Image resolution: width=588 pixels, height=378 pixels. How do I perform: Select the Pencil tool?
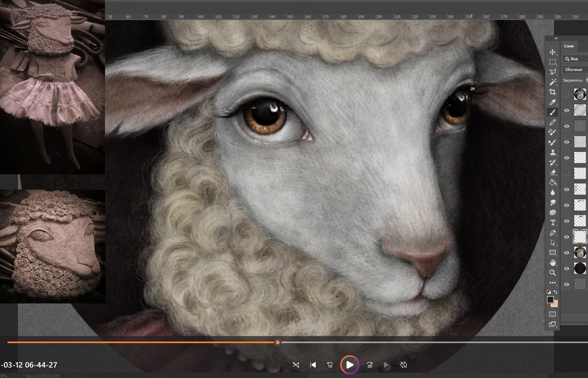click(553, 122)
